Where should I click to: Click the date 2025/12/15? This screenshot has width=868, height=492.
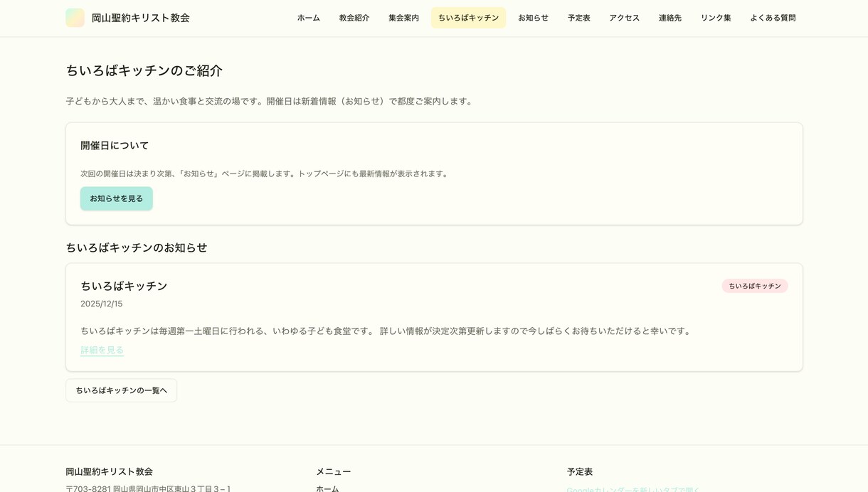coord(101,304)
